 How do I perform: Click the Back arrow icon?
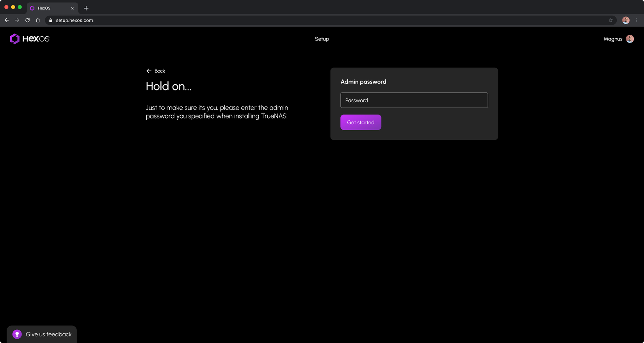(149, 71)
